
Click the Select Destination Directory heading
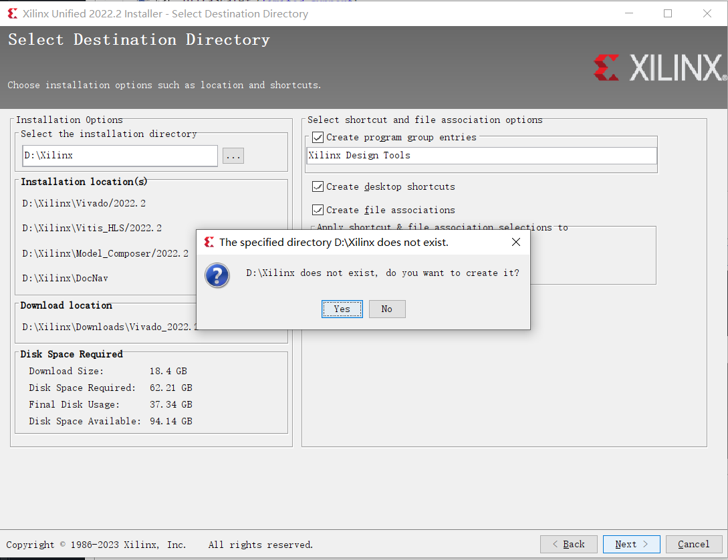coord(139,39)
